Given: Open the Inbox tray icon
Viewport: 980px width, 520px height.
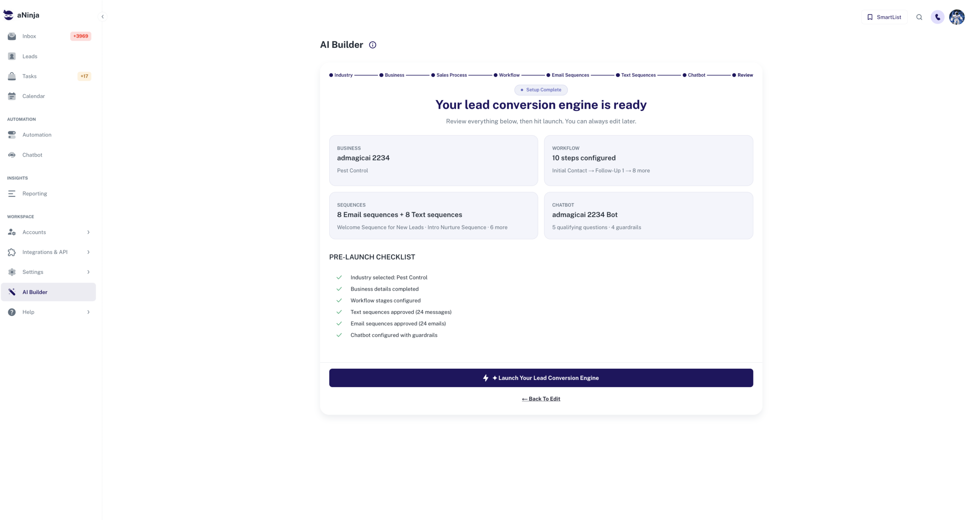Looking at the screenshot, I should point(12,36).
